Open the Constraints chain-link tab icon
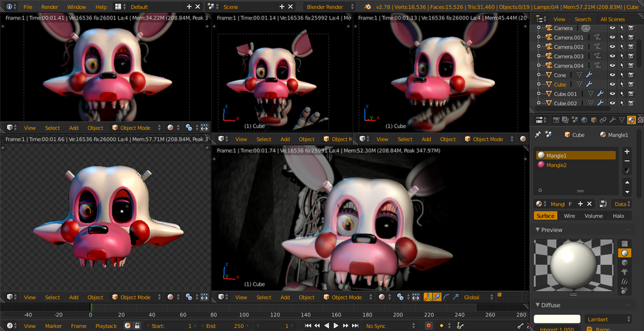Viewport: 644px width, 331px height. click(x=602, y=120)
